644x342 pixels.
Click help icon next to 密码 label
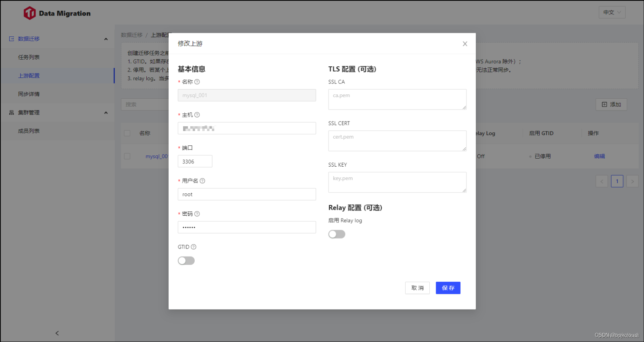pos(197,214)
